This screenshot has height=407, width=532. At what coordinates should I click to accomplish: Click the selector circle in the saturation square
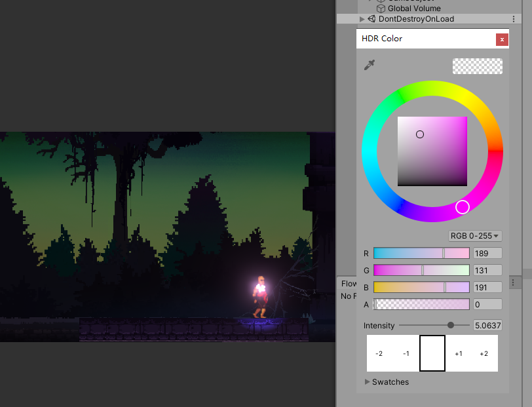(420, 134)
